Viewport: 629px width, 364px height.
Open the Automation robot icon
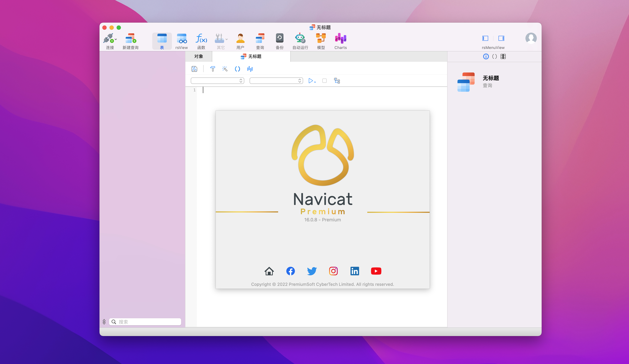(300, 39)
